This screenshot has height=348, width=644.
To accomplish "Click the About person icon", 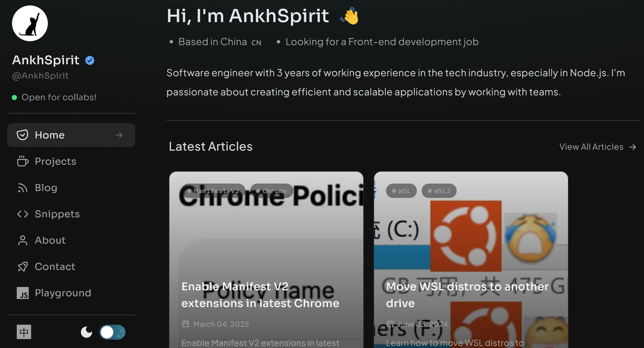I will 22,240.
